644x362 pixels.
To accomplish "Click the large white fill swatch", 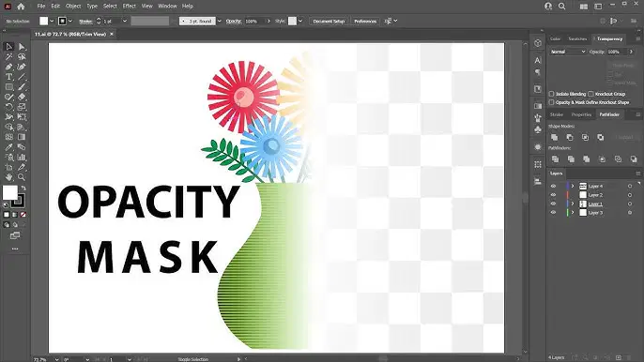I will [x=9, y=192].
